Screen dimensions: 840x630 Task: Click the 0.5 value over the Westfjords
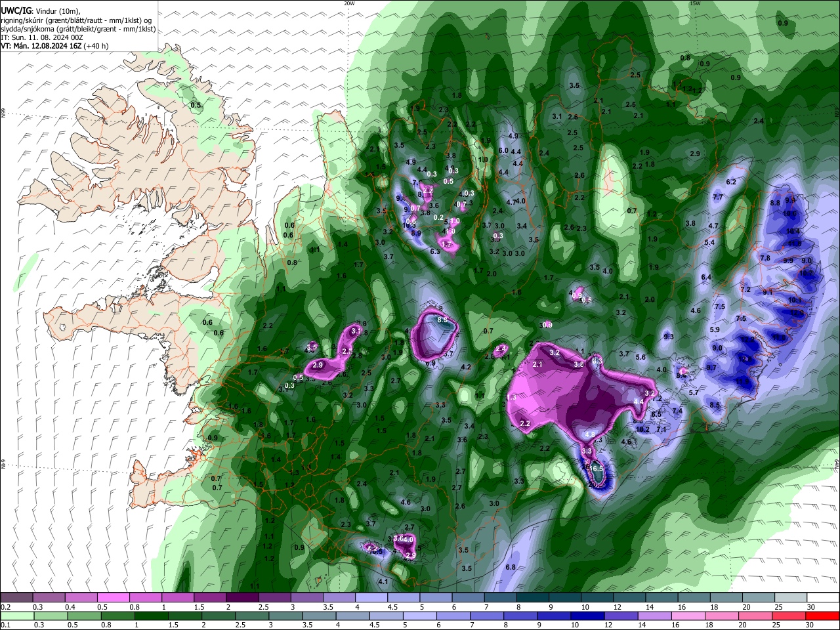pos(196,105)
